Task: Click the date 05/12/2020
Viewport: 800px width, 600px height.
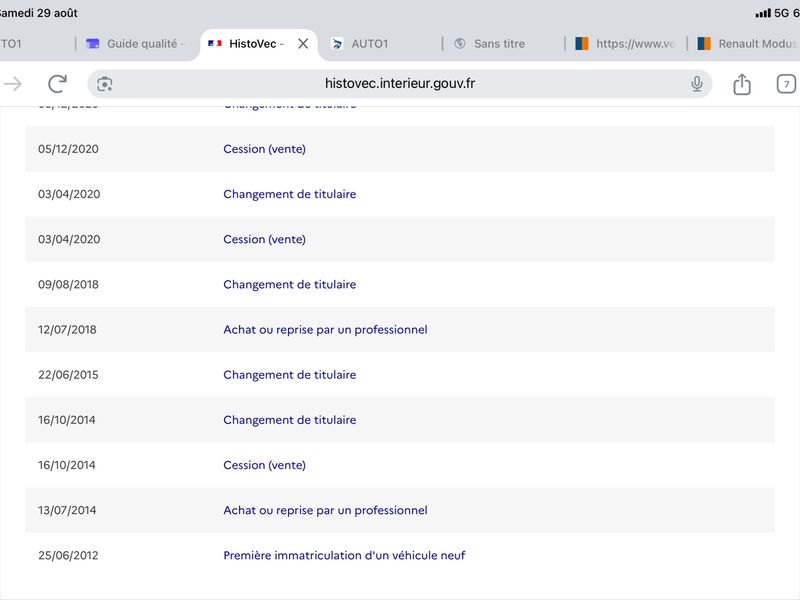Action: 68,149
